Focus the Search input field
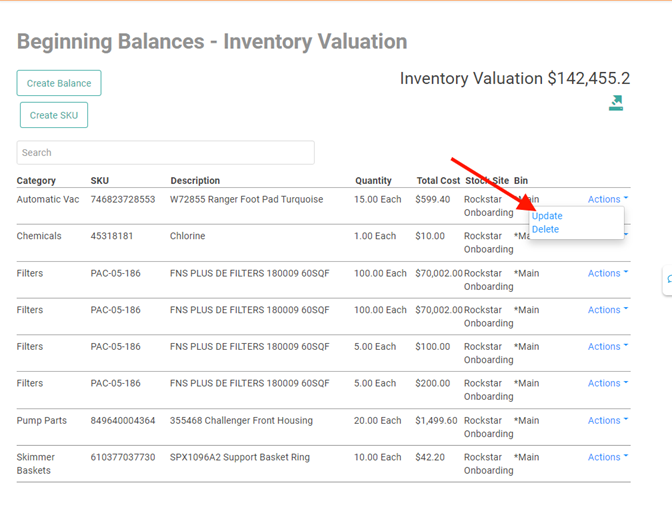The height and width of the screenshot is (527, 672). coord(165,153)
